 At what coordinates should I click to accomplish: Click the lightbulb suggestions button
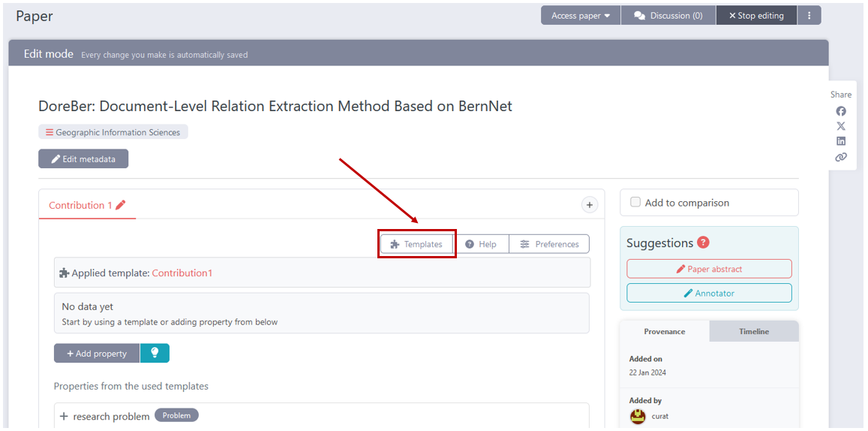(x=155, y=353)
